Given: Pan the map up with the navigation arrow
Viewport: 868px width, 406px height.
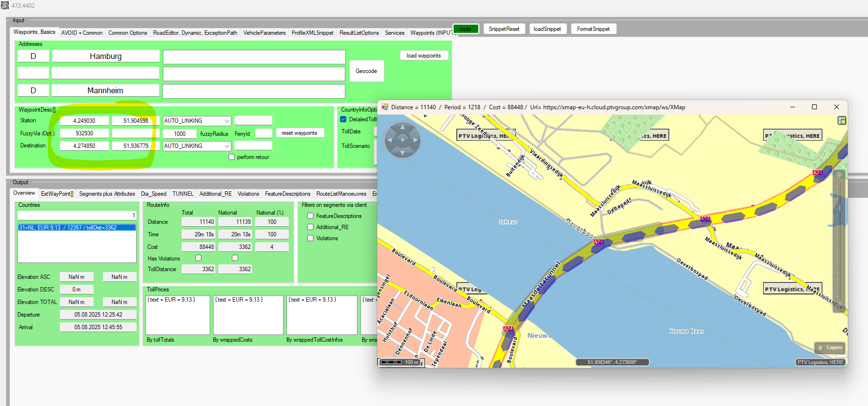Looking at the screenshot, I should [x=402, y=128].
